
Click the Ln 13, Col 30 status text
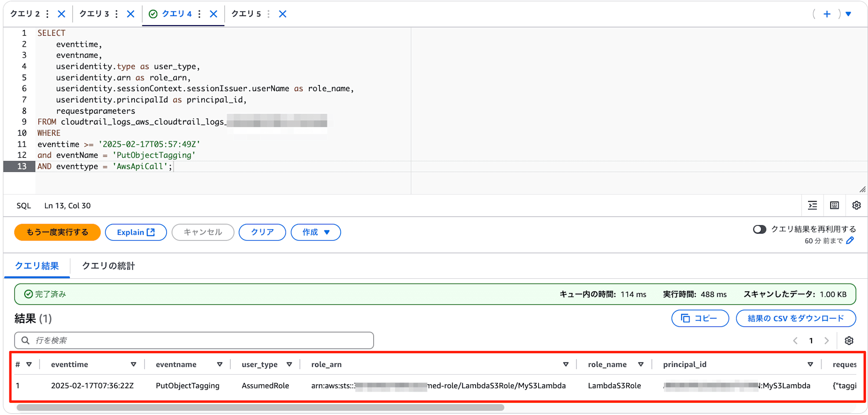67,206
